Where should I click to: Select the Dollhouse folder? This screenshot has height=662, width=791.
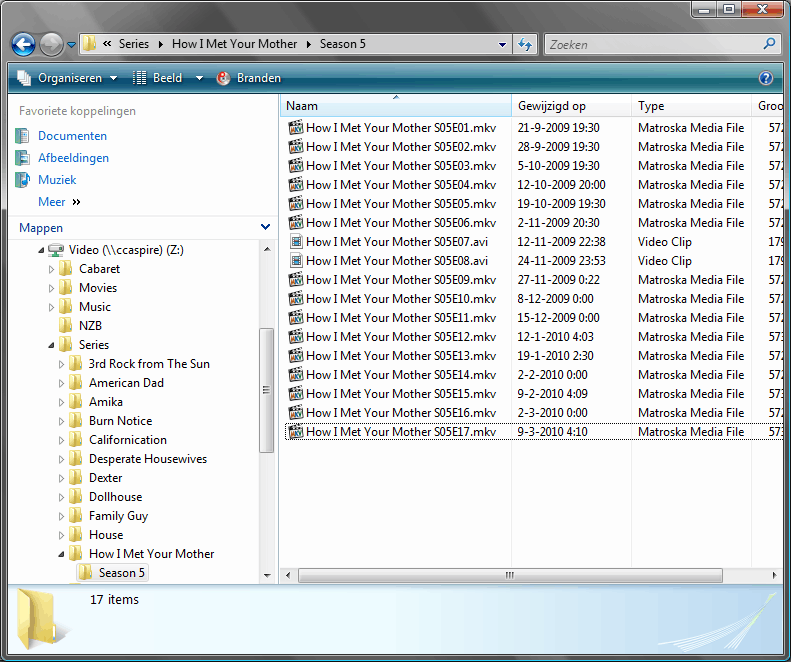116,497
